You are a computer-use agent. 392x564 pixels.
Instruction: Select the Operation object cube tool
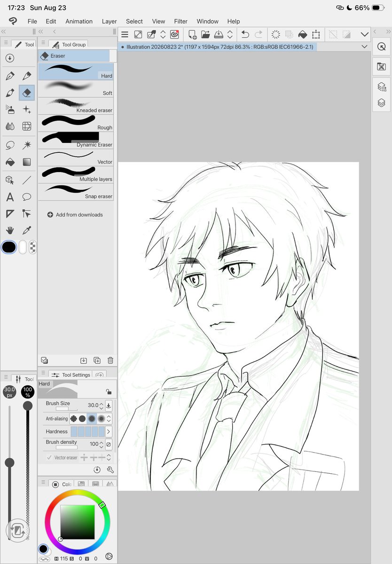[10, 180]
